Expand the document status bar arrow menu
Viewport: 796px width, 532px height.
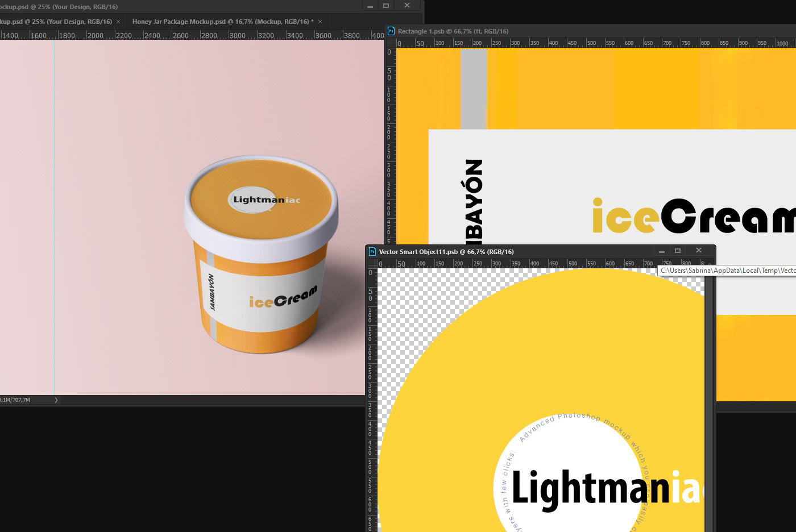point(56,400)
